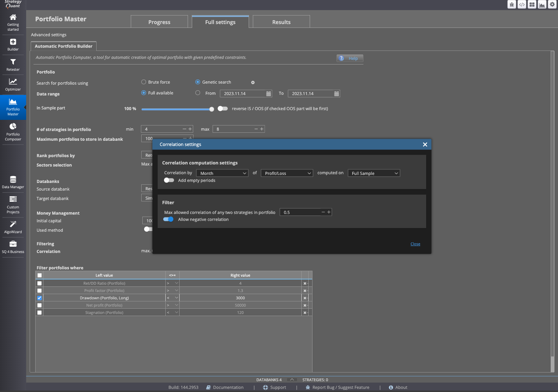Viewport: 558px width, 392px height.
Task: Open the Full Sample dropdown
Action: tap(374, 173)
